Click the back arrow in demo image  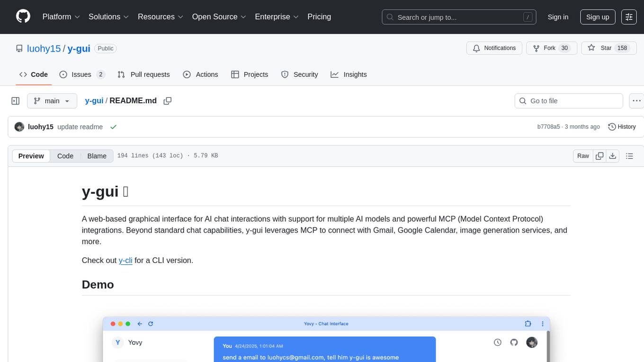click(140, 324)
